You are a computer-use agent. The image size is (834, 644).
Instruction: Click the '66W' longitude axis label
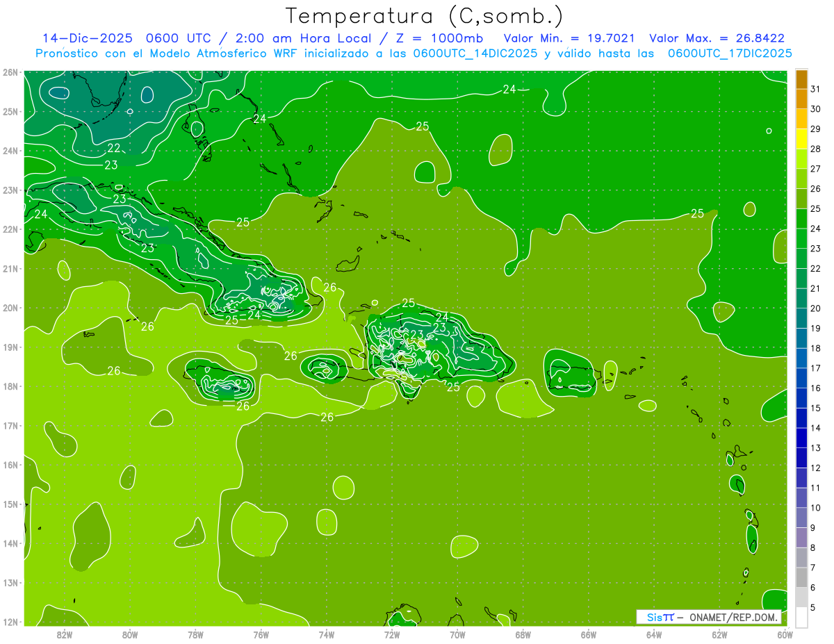click(x=589, y=634)
